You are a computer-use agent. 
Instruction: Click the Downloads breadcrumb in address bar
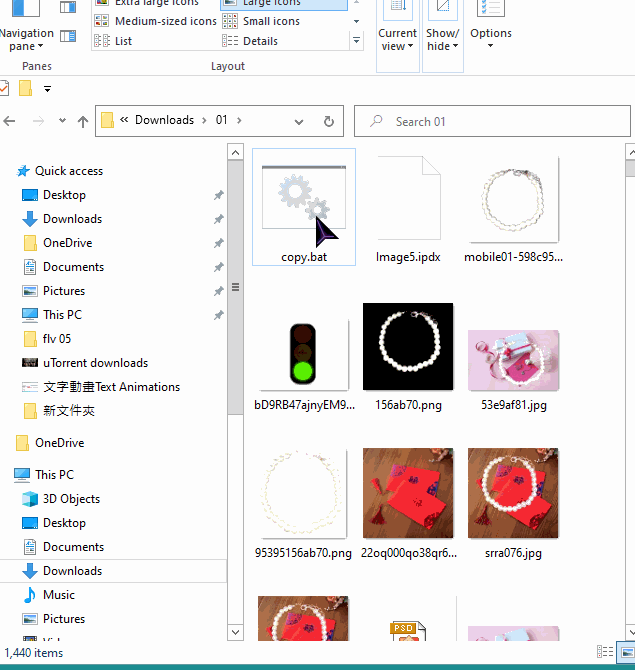165,120
